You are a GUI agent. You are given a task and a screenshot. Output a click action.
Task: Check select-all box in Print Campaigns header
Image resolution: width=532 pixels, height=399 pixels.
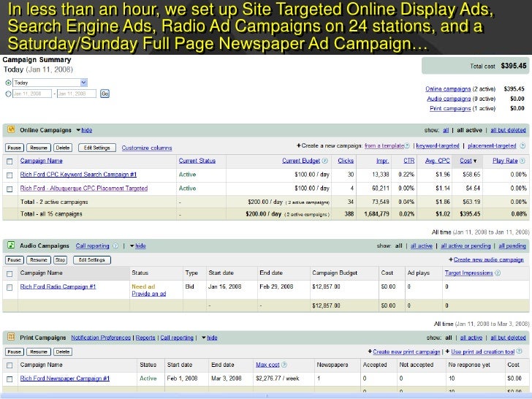tap(9, 365)
